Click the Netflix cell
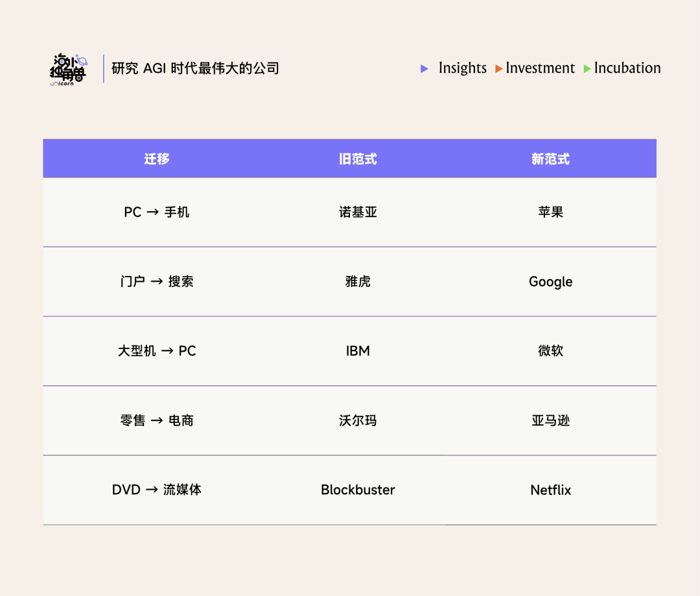 pos(550,490)
